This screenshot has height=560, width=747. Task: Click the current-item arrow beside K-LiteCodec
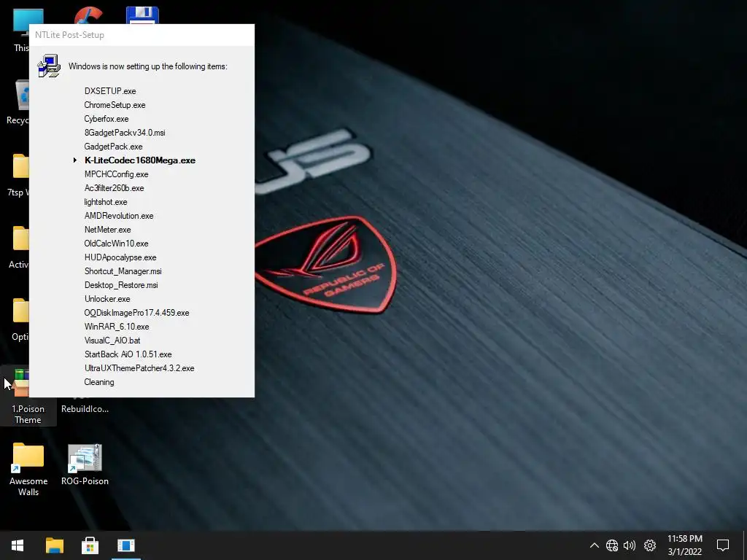coord(75,160)
